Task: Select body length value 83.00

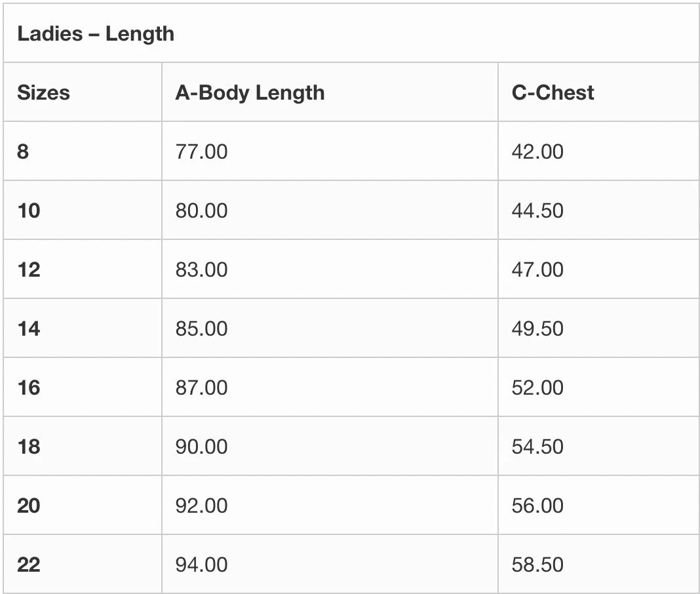Action: (201, 269)
